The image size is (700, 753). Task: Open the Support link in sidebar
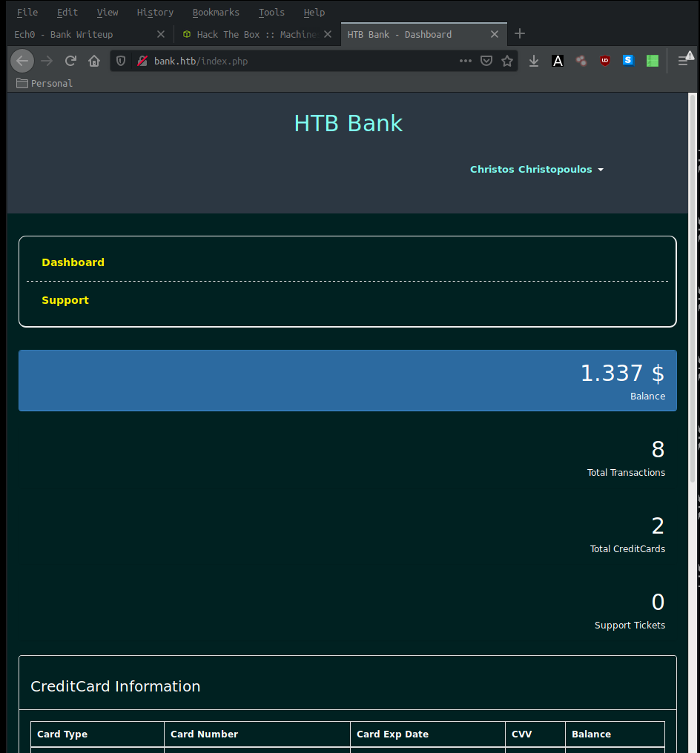tap(65, 300)
